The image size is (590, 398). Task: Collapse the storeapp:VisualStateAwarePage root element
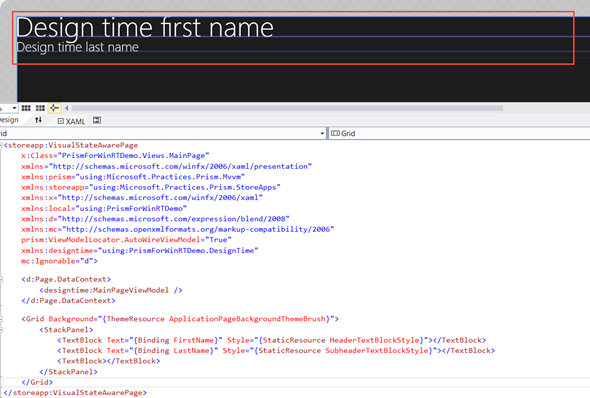point(1,145)
